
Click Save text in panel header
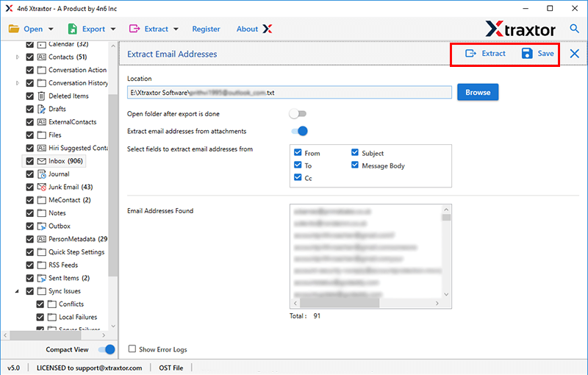point(545,53)
